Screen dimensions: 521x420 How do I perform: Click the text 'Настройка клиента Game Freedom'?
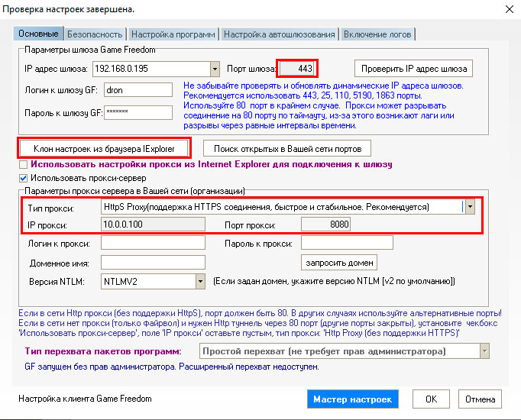click(x=85, y=399)
